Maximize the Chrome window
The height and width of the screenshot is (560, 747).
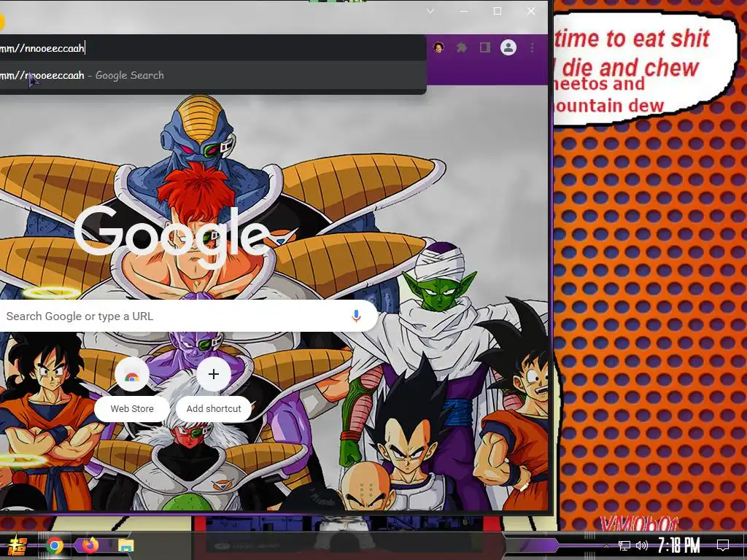(498, 11)
